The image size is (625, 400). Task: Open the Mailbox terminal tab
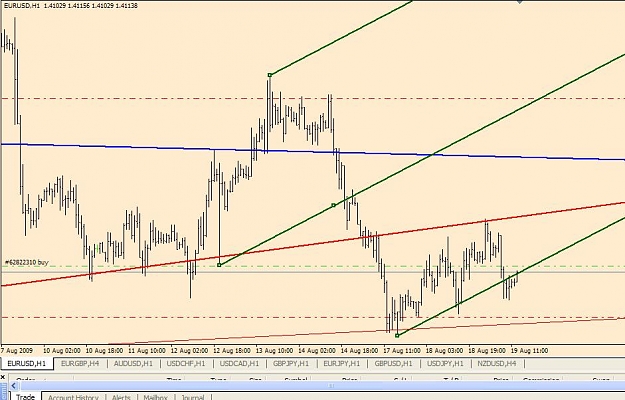click(155, 397)
